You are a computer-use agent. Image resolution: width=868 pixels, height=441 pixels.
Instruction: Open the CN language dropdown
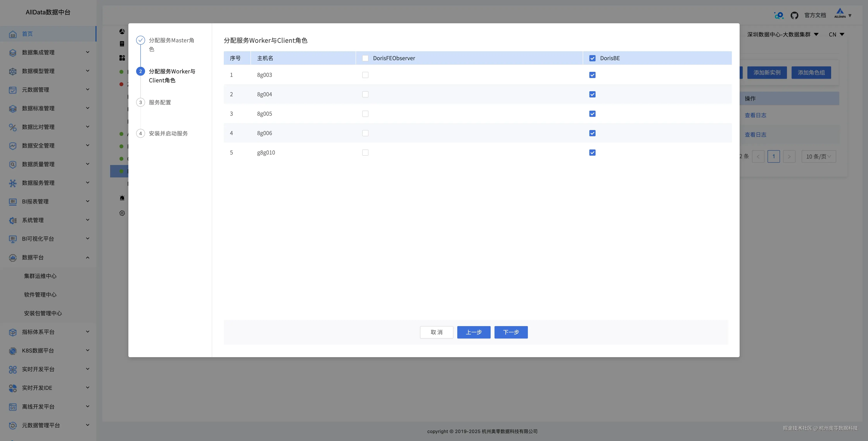[836, 34]
